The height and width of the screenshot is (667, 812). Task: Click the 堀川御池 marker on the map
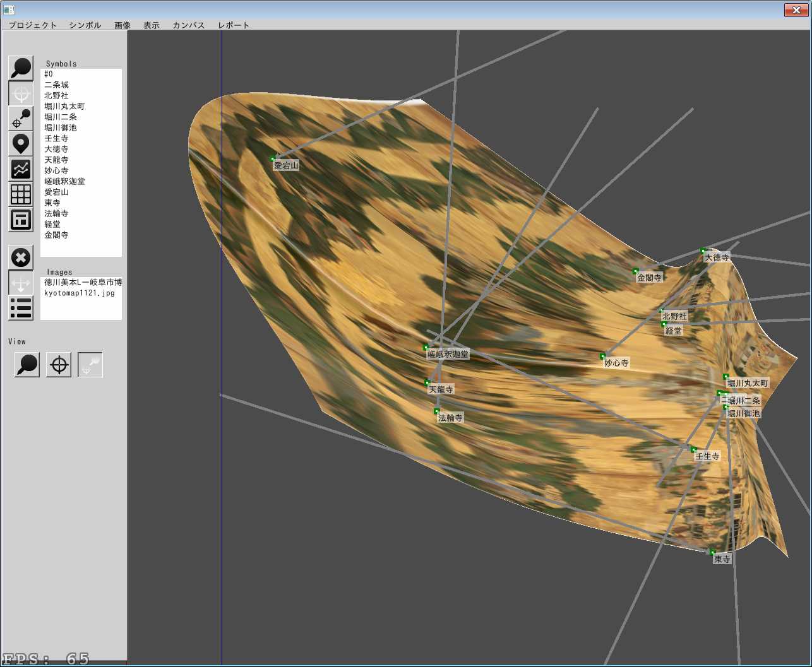click(x=726, y=407)
